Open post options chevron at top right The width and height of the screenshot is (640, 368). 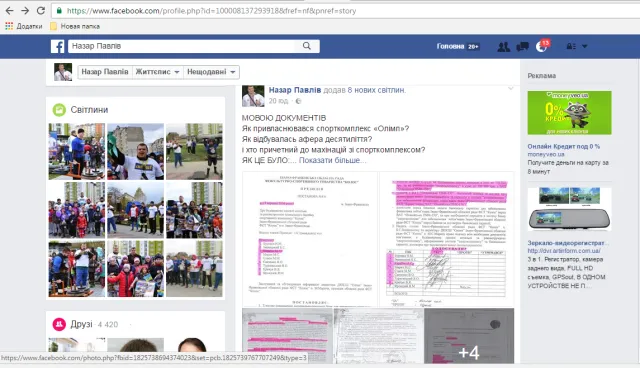click(x=510, y=88)
